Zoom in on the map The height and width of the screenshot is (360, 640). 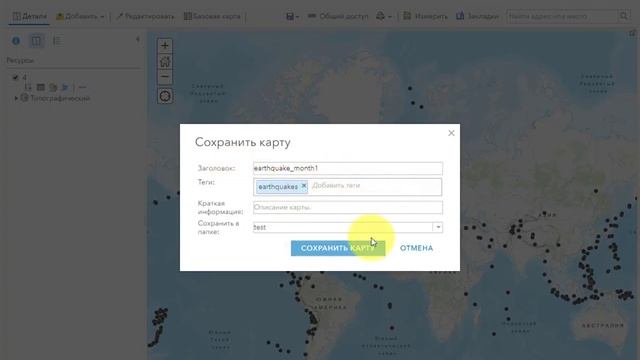point(165,46)
